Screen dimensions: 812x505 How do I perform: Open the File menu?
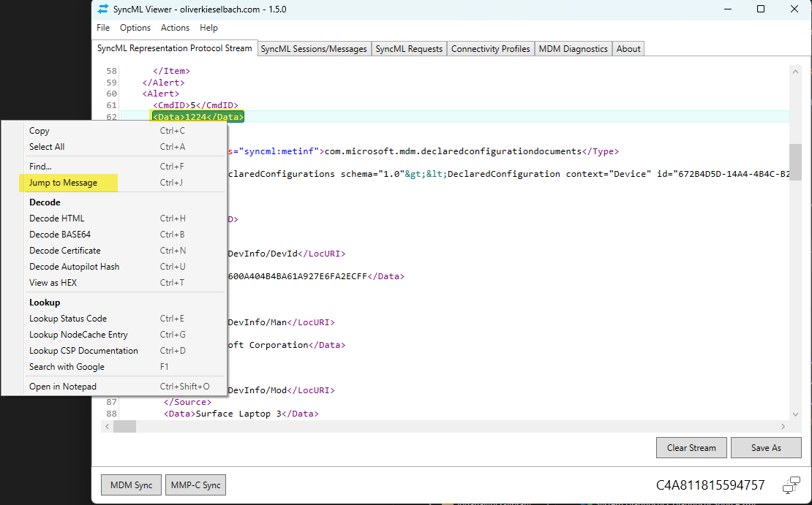click(x=103, y=28)
